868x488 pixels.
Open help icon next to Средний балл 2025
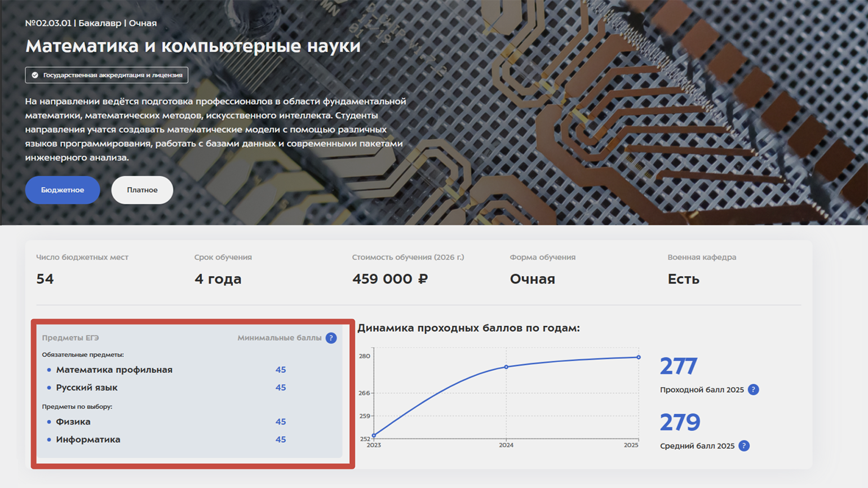coord(744,446)
